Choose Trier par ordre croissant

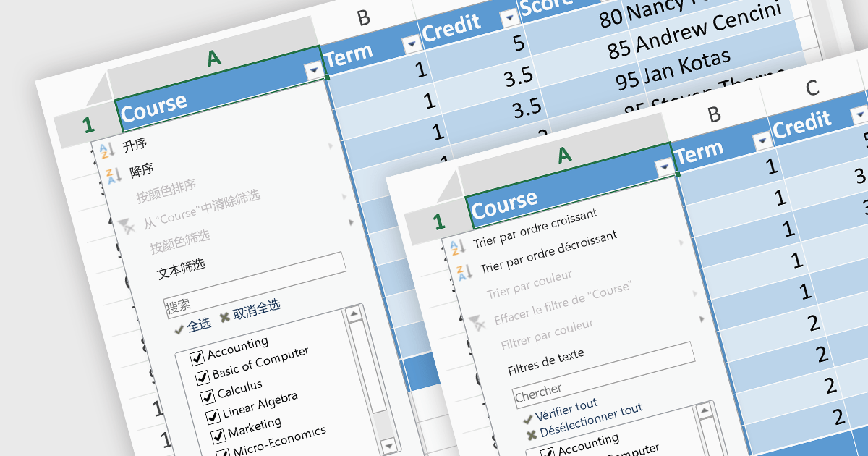[535, 229]
